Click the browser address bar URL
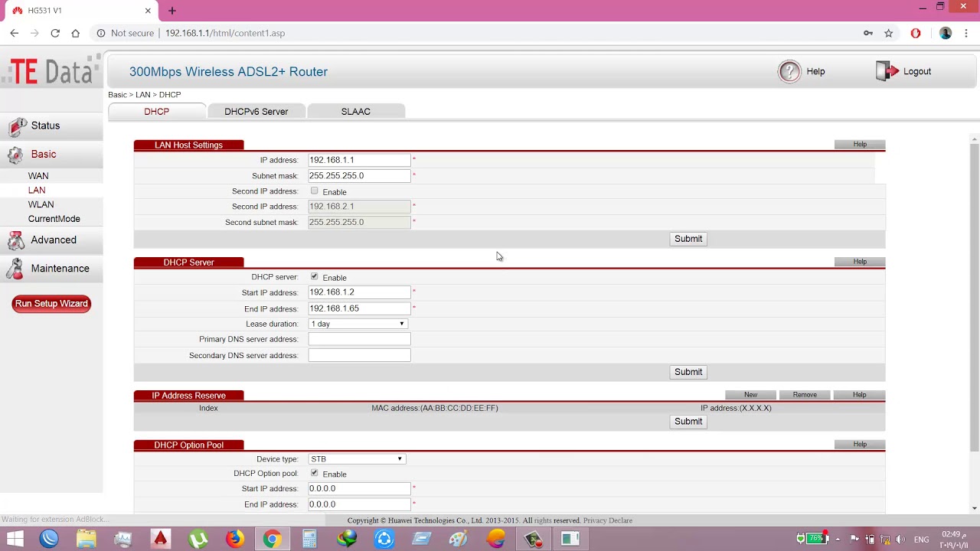The height and width of the screenshot is (551, 980). coord(225,33)
